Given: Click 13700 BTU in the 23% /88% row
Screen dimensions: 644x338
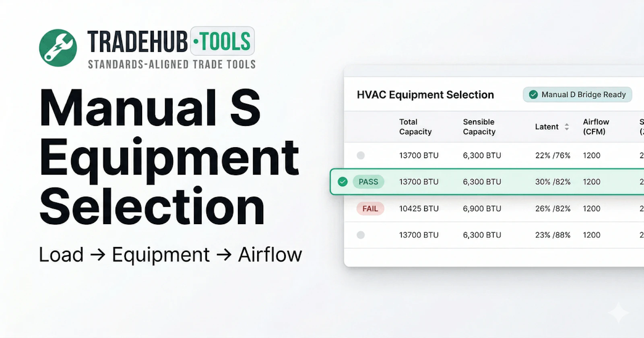Looking at the screenshot, I should click(x=419, y=235).
